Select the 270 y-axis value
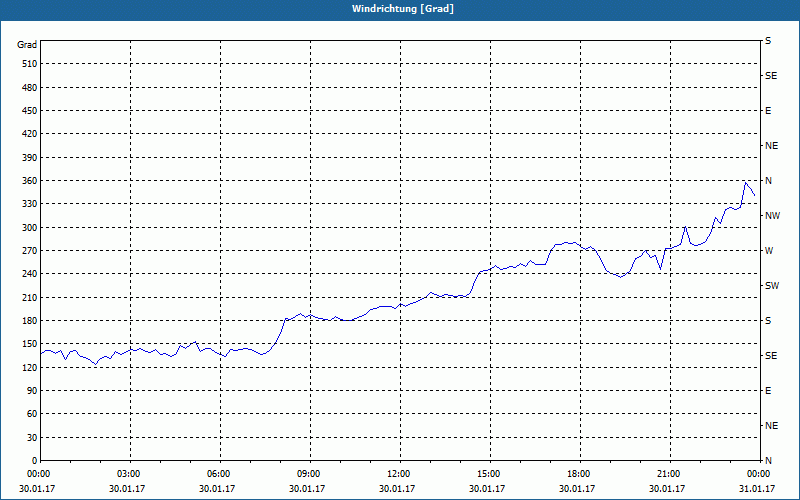This screenshot has width=800, height=500. click(30, 251)
